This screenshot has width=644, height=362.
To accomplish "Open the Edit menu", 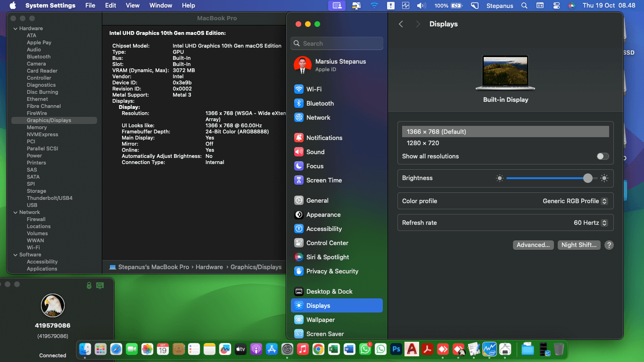I will 111,6.
